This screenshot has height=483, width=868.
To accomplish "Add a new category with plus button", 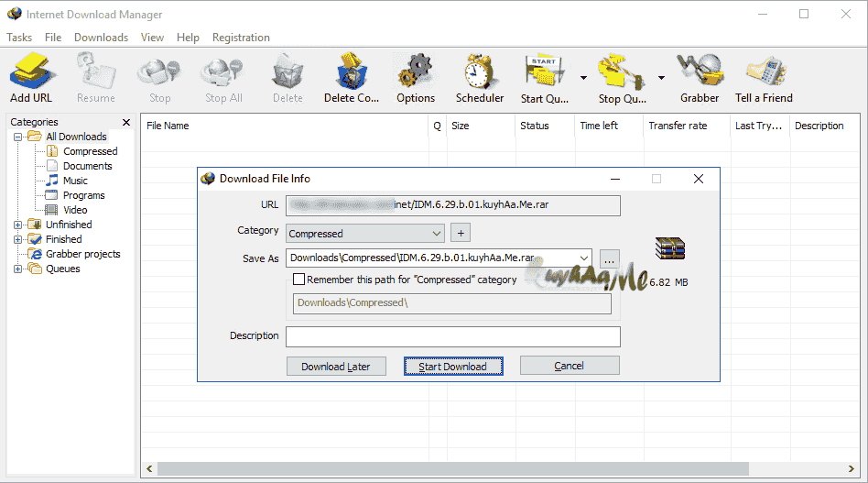I will coord(461,233).
